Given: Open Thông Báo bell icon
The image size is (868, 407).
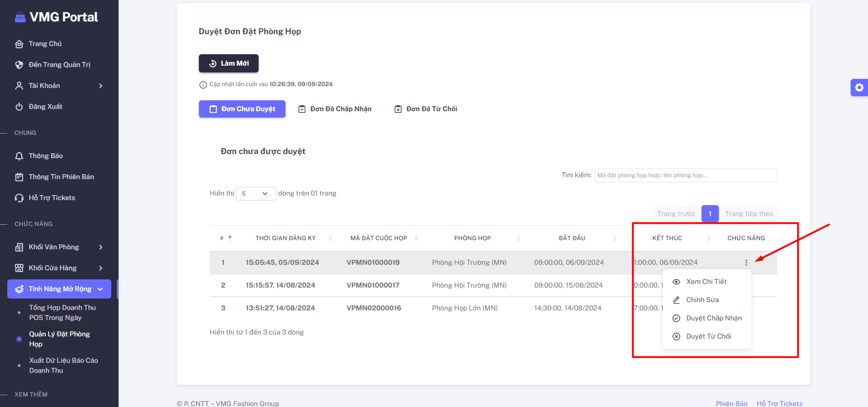Looking at the screenshot, I should pyautogui.click(x=19, y=156).
